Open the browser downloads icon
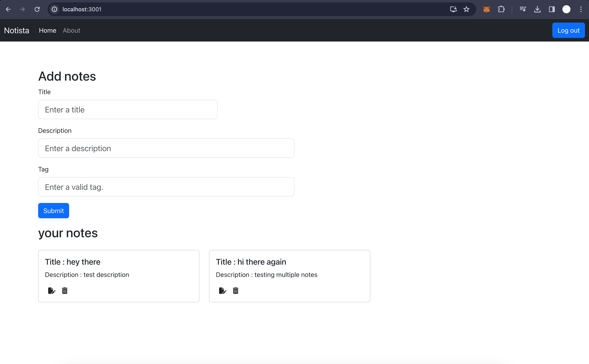This screenshot has height=364, width=589. [x=537, y=9]
